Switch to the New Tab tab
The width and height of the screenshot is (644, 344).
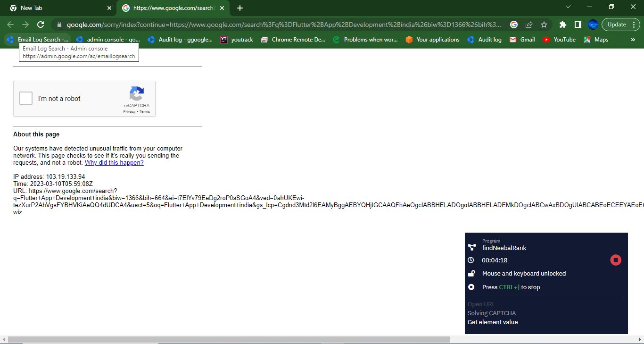[x=57, y=8]
